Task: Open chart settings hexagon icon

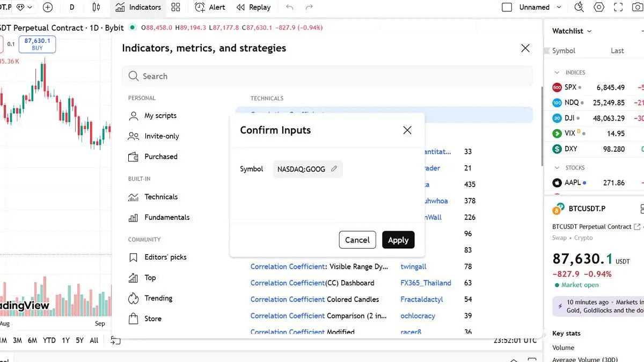Action: pos(599,8)
